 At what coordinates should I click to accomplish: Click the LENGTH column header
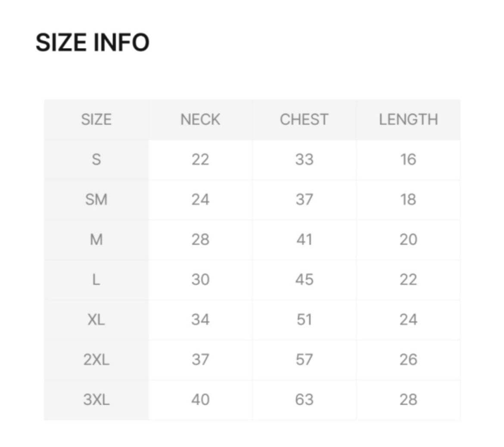[408, 119]
